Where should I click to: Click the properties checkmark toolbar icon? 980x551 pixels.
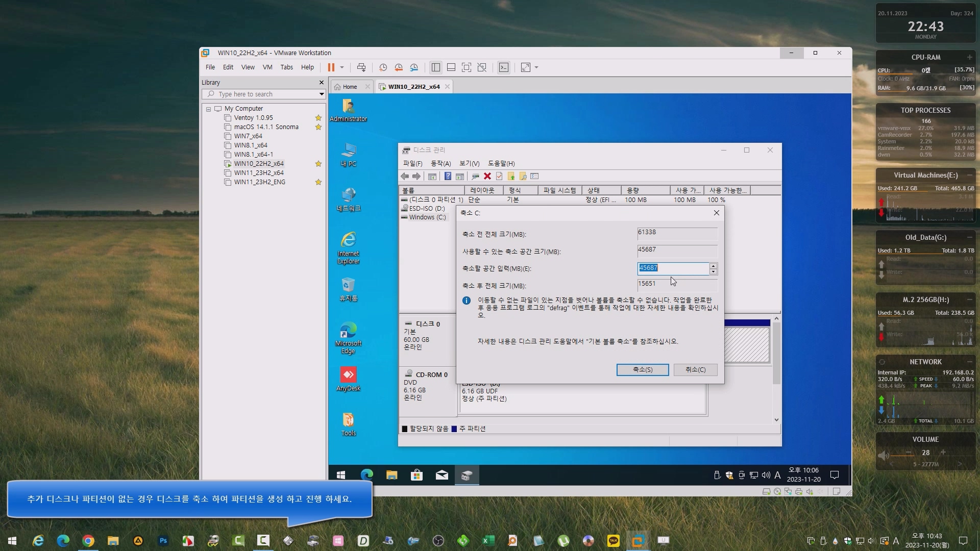[x=499, y=176]
